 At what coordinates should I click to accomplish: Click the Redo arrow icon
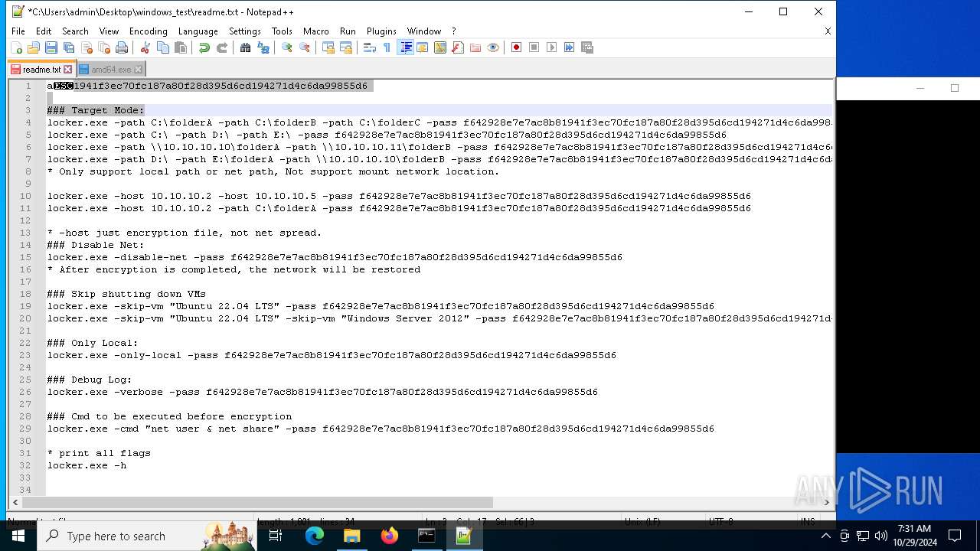pyautogui.click(x=222, y=47)
